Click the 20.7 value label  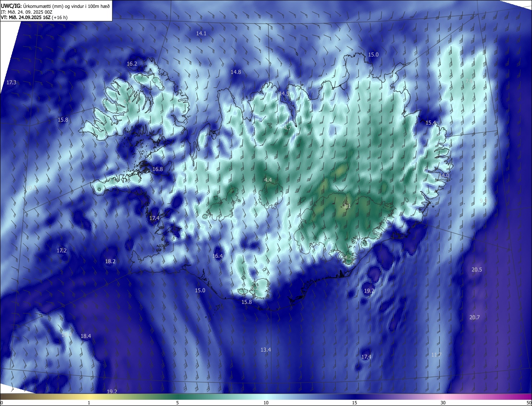[474, 318]
